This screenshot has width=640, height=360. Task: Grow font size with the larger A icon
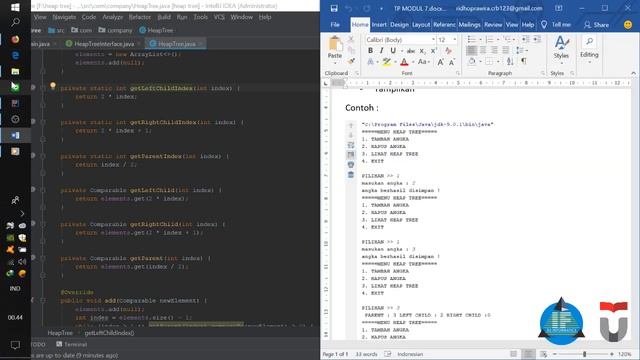(440, 62)
